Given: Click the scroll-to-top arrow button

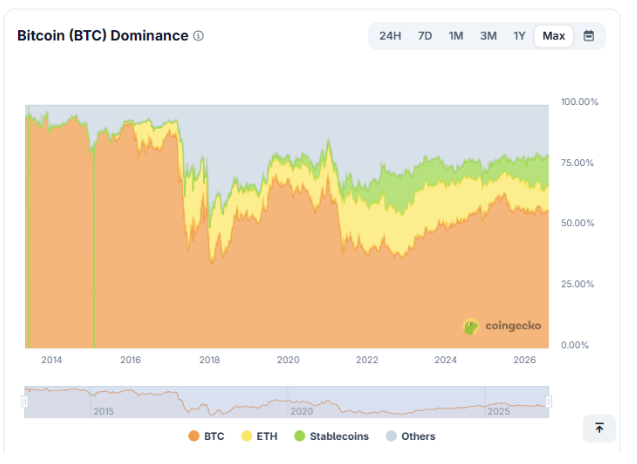Looking at the screenshot, I should [599, 428].
